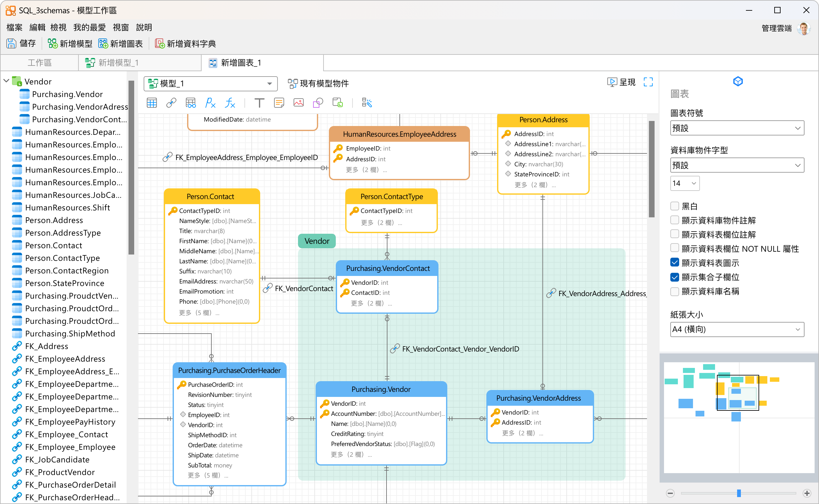The width and height of the screenshot is (819, 504).
Task: Click the FK_VendorAddress_Address link icon on canvas
Action: pyautogui.click(x=551, y=293)
